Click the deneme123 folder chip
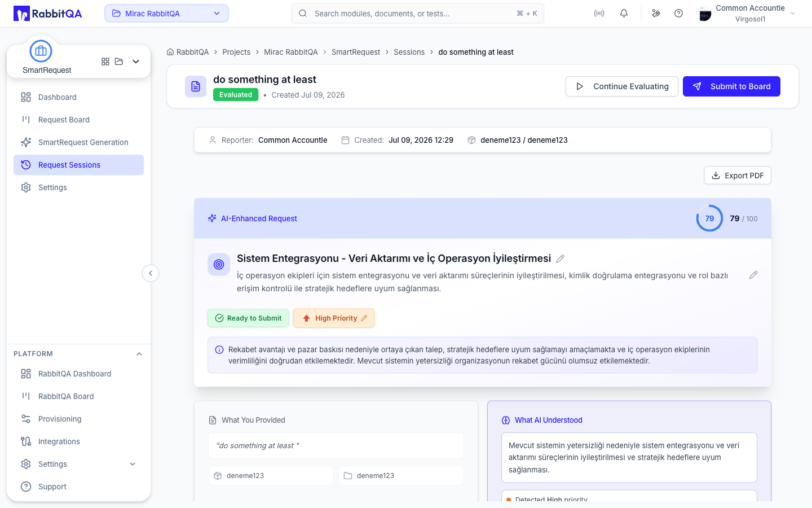This screenshot has height=508, width=812. tap(401, 476)
